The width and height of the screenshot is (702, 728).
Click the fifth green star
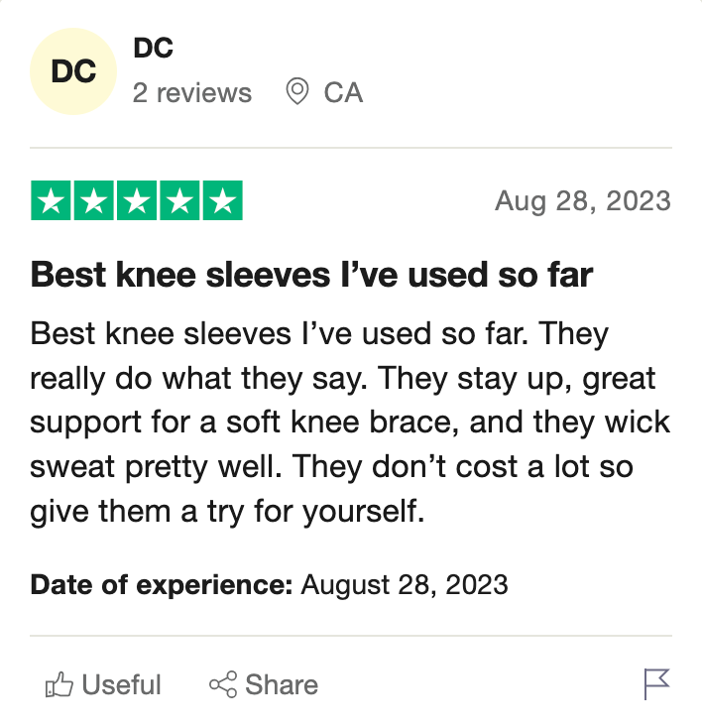tap(223, 200)
